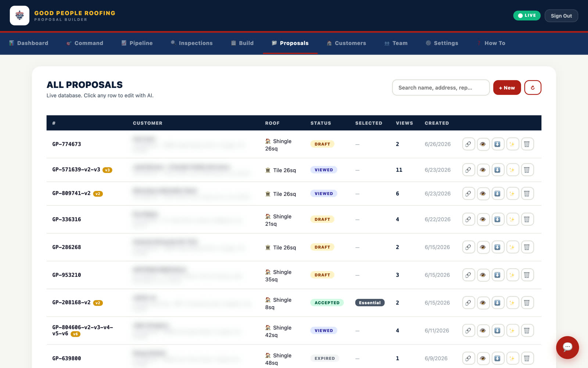Click the v6 version badge
The width and height of the screenshot is (588, 368).
(x=75, y=334)
